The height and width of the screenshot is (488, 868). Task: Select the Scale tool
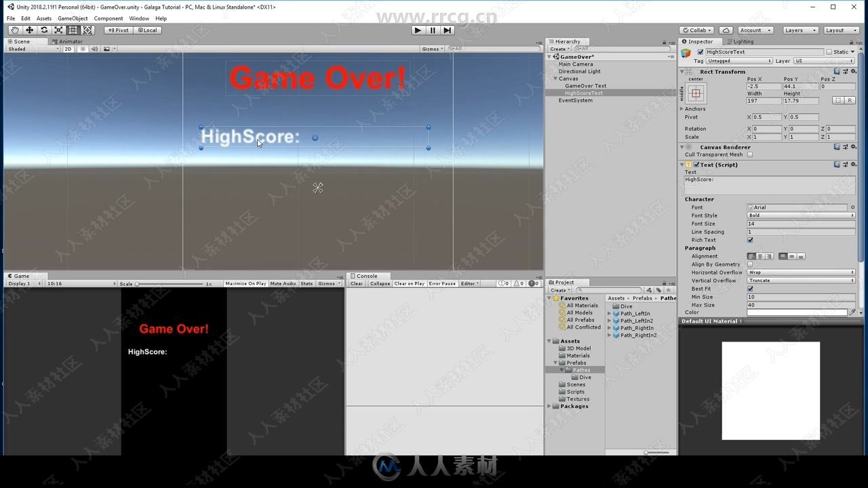[58, 30]
